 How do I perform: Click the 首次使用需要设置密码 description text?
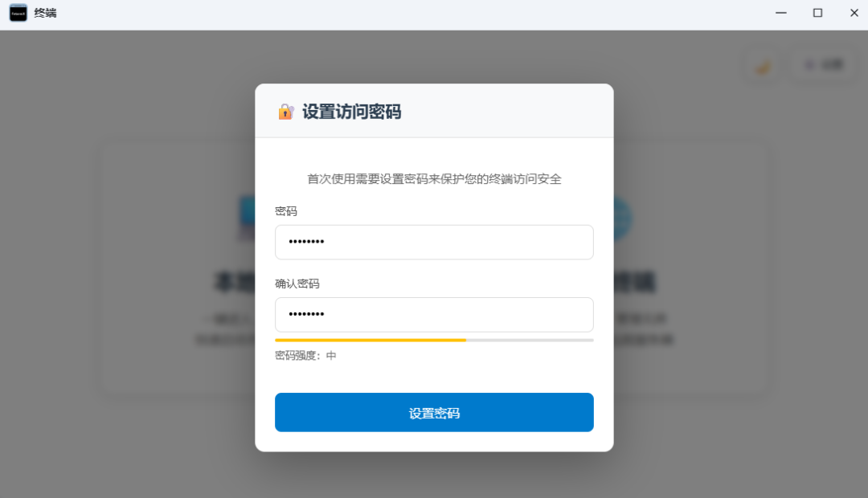434,179
